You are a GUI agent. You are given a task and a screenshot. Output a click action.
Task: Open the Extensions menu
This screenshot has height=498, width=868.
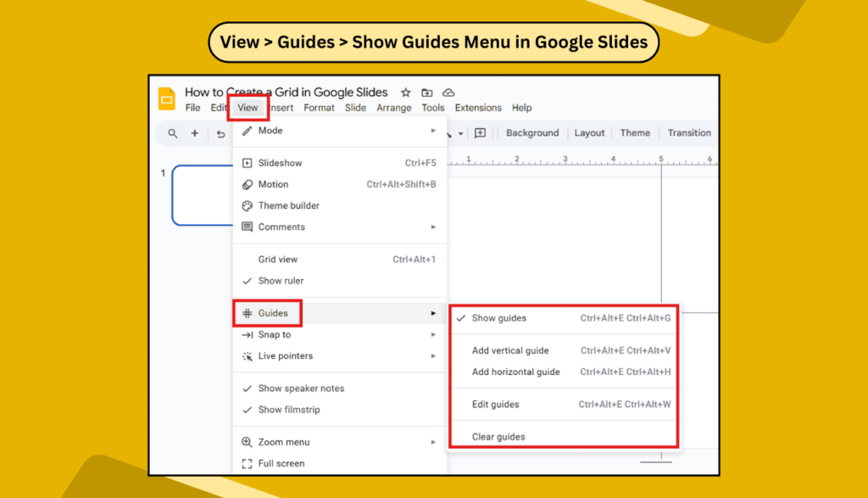coord(478,108)
